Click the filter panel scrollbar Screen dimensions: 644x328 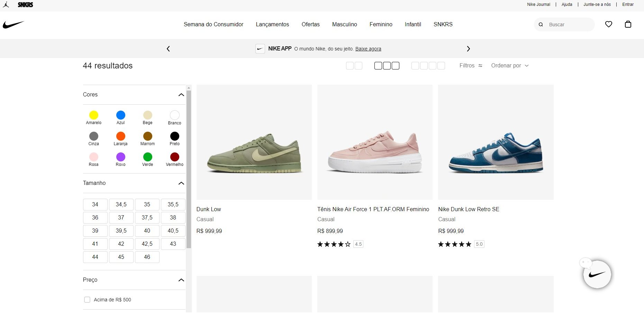click(189, 169)
